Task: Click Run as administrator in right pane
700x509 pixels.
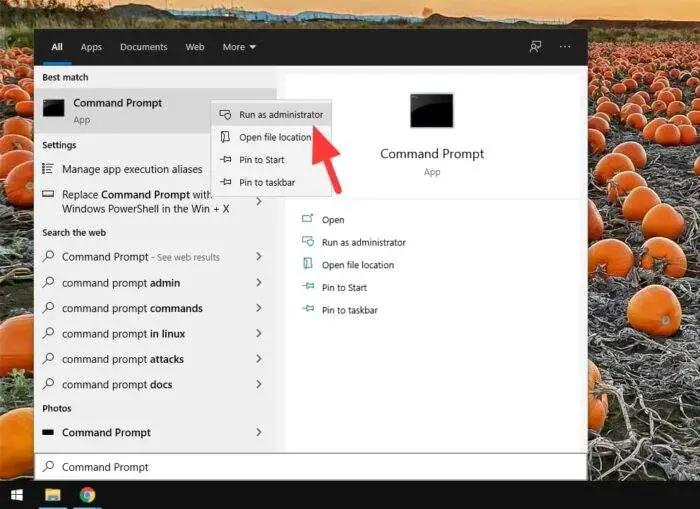Action: coord(363,242)
